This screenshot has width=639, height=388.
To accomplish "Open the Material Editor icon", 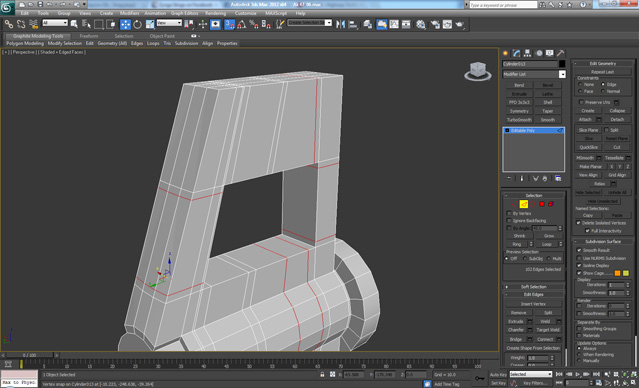I will 421,24.
